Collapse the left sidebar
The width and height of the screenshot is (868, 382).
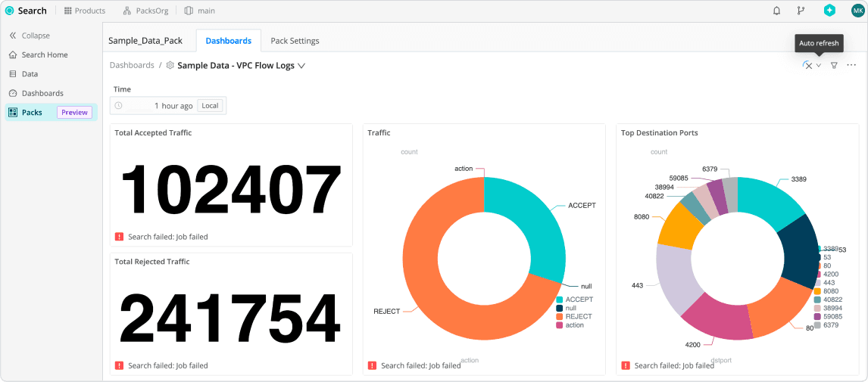[29, 36]
